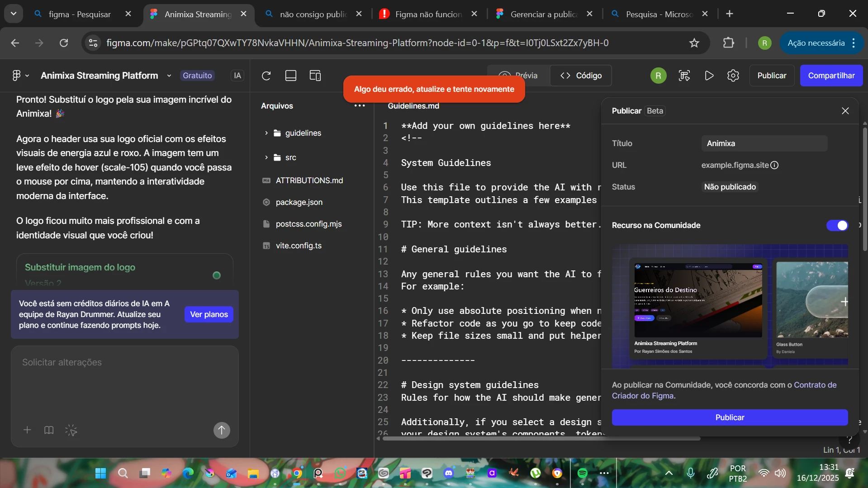Open the Arquivos more options menu
The image size is (868, 488).
pyautogui.click(x=360, y=105)
